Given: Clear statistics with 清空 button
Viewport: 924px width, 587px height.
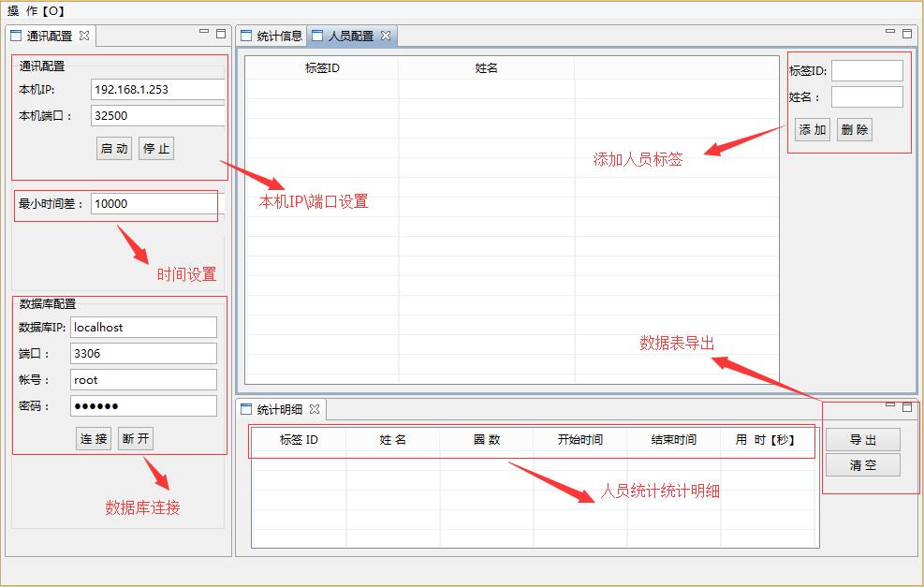Looking at the screenshot, I should click(863, 465).
